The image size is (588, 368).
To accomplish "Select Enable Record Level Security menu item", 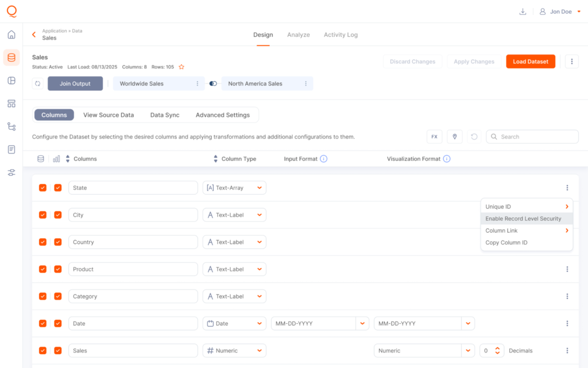I will pos(523,218).
